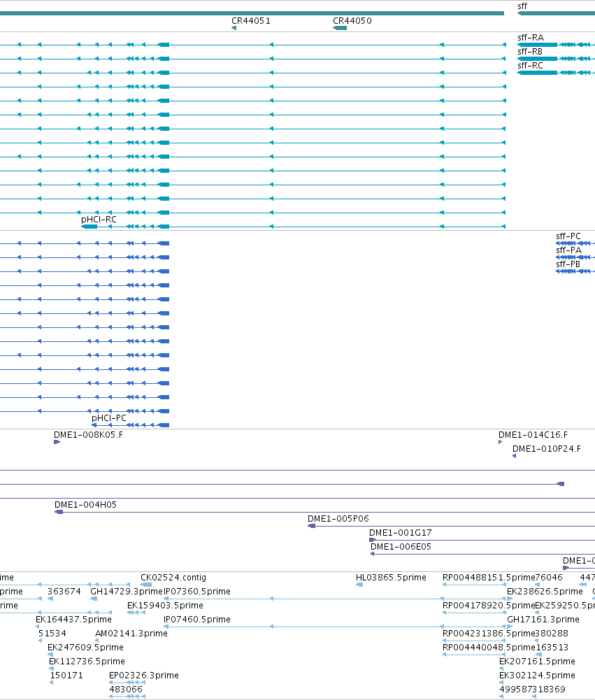Select the DME1-004H05 BAC clone label
The width and height of the screenshot is (595, 700).
tap(86, 505)
